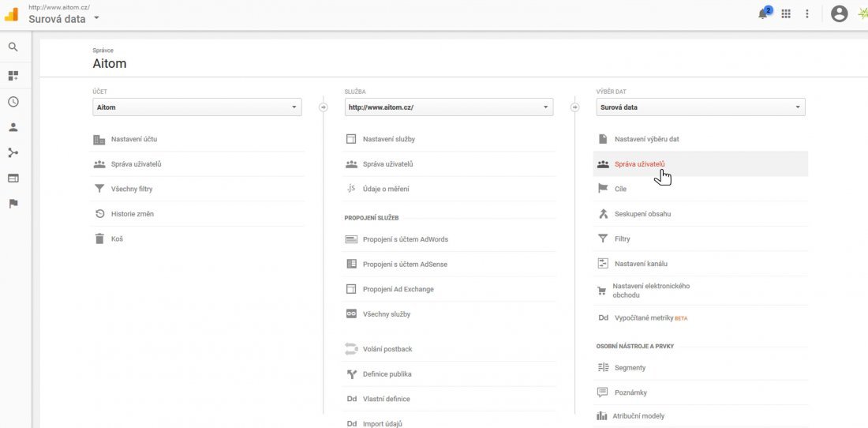Screen dimensions: 868x428
Task: Open the customization dashboards icon in sidebar
Action: [x=13, y=76]
